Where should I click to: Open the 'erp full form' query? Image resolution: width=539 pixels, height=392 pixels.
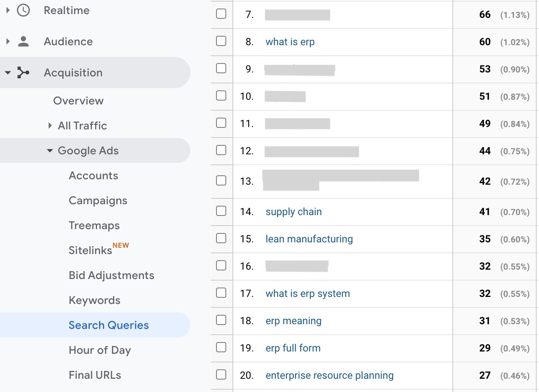pos(293,348)
